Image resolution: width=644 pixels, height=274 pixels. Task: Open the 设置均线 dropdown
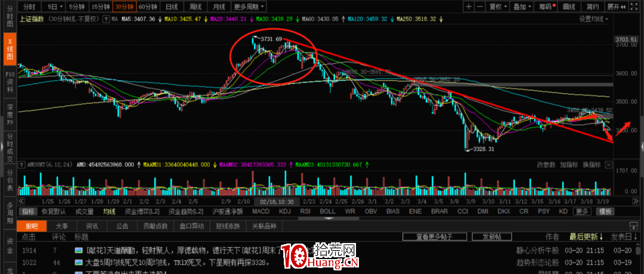pyautogui.click(x=593, y=19)
